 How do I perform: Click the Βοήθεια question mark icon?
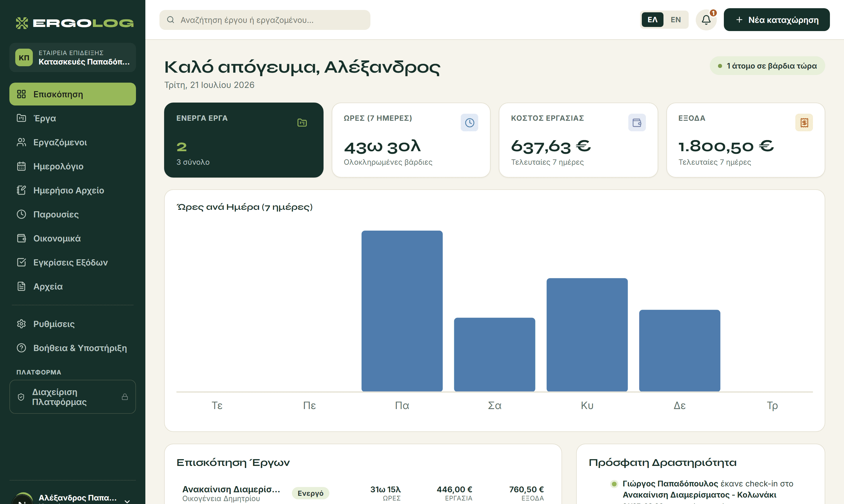[x=21, y=348]
